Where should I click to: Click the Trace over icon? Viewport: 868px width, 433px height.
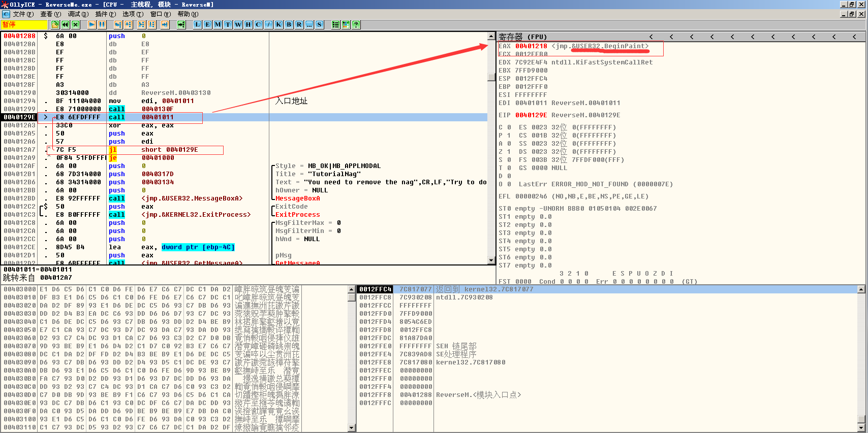(152, 24)
